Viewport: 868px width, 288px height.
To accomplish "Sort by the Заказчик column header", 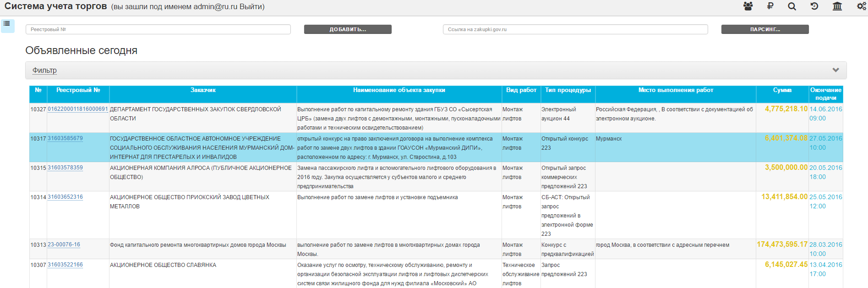I will click(203, 90).
